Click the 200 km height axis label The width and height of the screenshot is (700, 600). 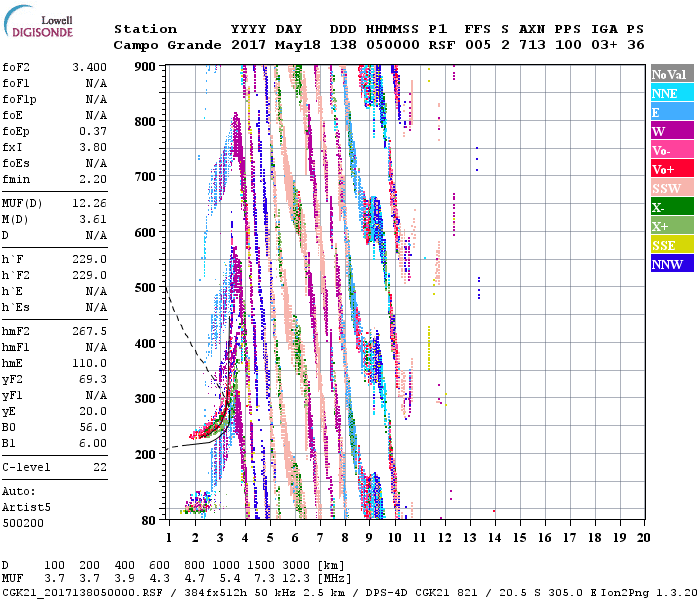click(145, 454)
